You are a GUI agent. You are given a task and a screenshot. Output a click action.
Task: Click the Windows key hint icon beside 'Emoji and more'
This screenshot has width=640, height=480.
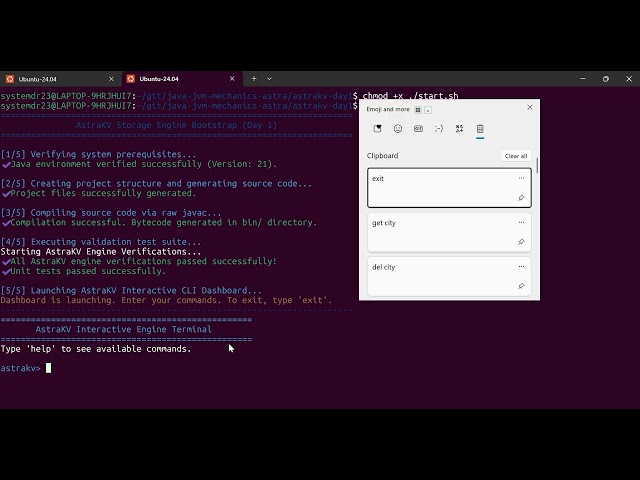(x=418, y=110)
